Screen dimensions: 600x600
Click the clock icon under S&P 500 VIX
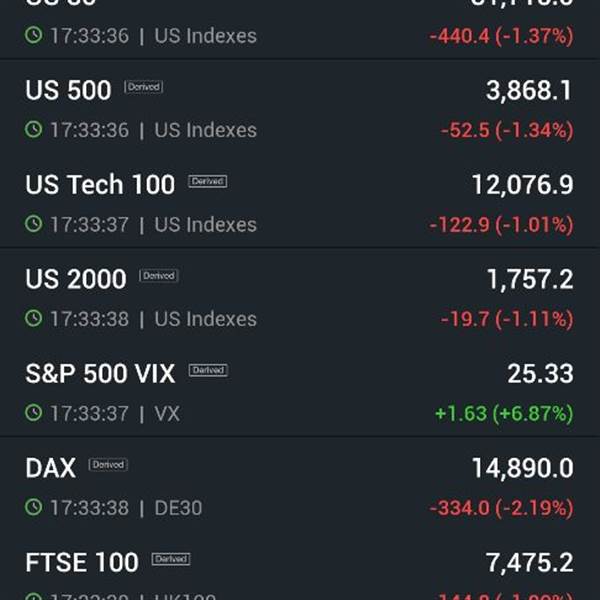pyautogui.click(x=34, y=413)
